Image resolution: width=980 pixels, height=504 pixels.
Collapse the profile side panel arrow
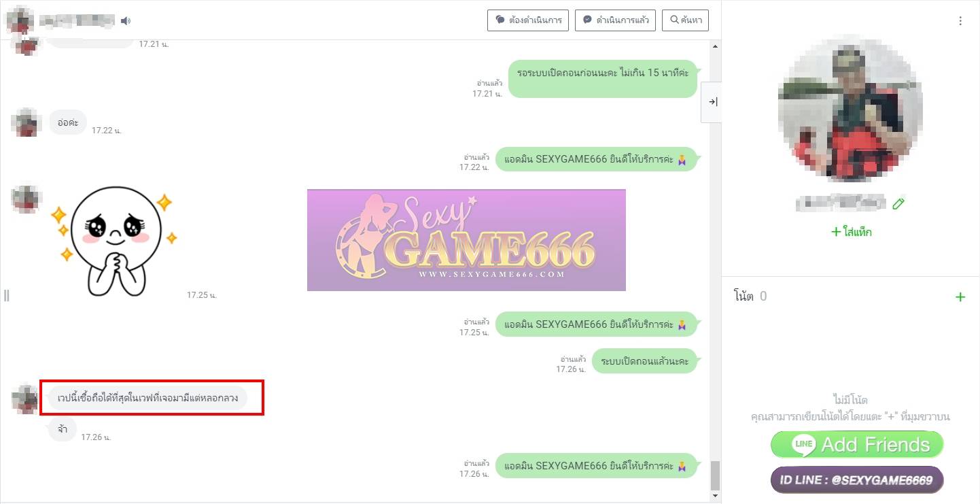point(712,102)
